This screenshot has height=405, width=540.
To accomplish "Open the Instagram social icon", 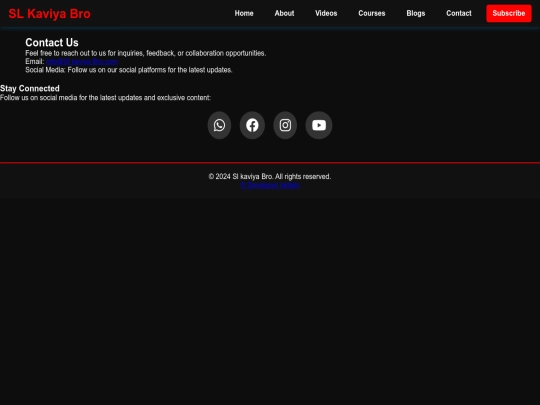I will [x=285, y=125].
